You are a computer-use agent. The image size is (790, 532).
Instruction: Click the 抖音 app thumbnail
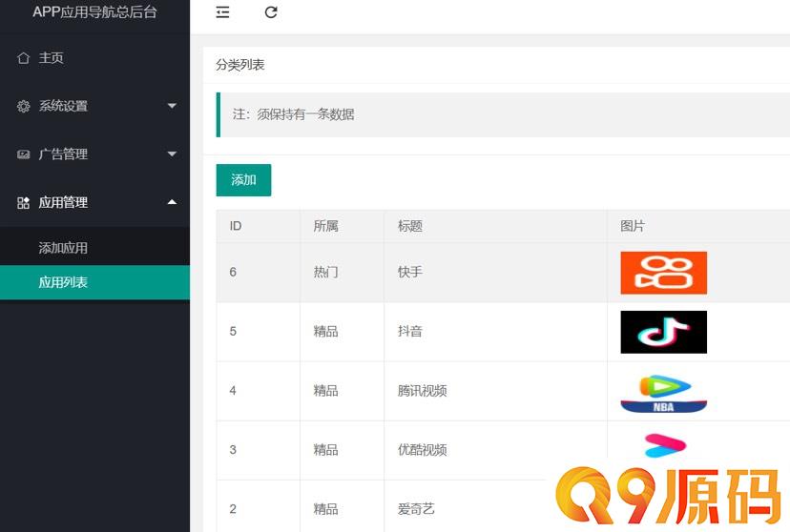tap(663, 332)
